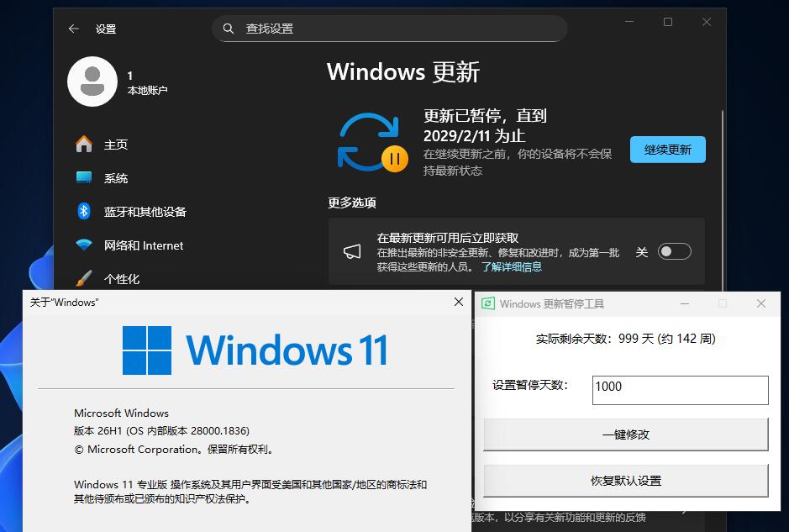This screenshot has width=789, height=532.
Task: Click 本地账户 label under username
Action: [147, 90]
